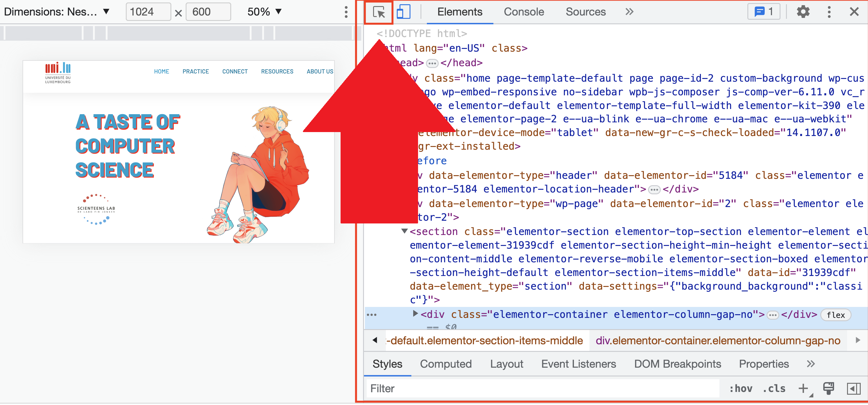Show more DevTools panel tabs chevron

pyautogui.click(x=629, y=12)
